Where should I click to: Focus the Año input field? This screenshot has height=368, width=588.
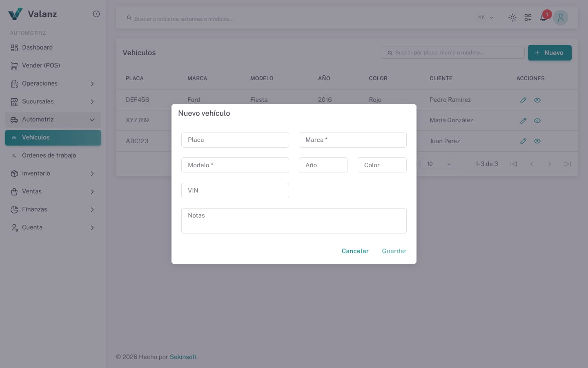tap(323, 165)
